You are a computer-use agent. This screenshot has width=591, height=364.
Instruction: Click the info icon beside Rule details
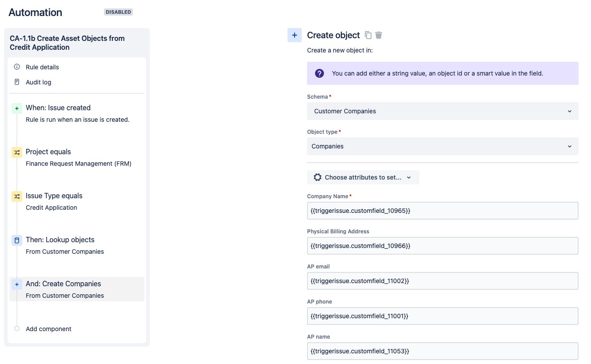tap(17, 67)
